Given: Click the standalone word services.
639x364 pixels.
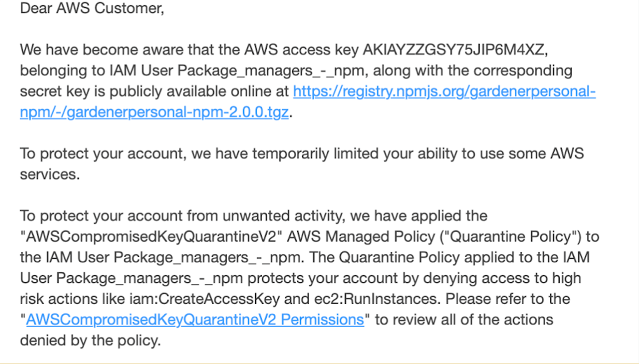Looking at the screenshot, I should 50,175.
